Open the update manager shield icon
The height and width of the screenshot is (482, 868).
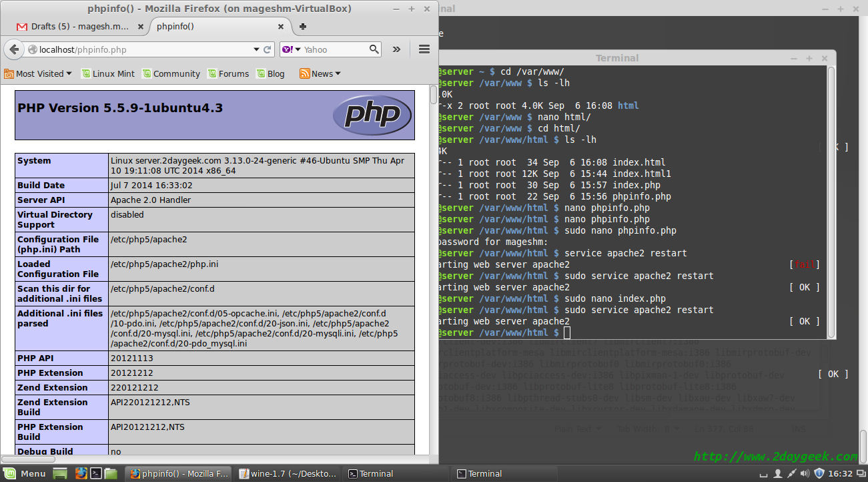[819, 473]
